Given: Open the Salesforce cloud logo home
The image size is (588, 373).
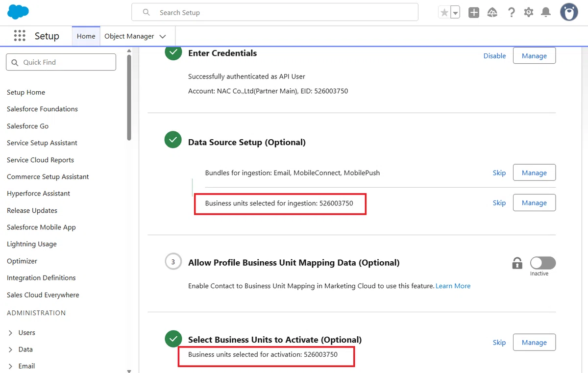Looking at the screenshot, I should pos(18,12).
